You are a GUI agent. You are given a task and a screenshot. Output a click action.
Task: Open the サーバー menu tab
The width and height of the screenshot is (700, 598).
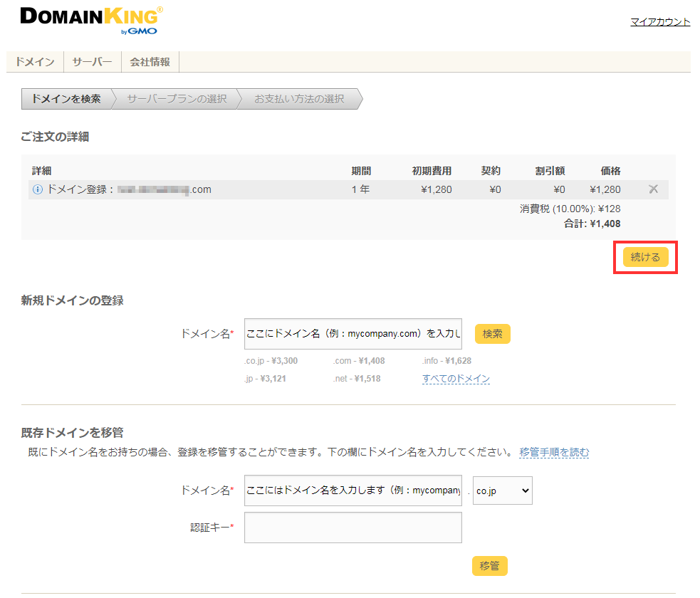(92, 62)
